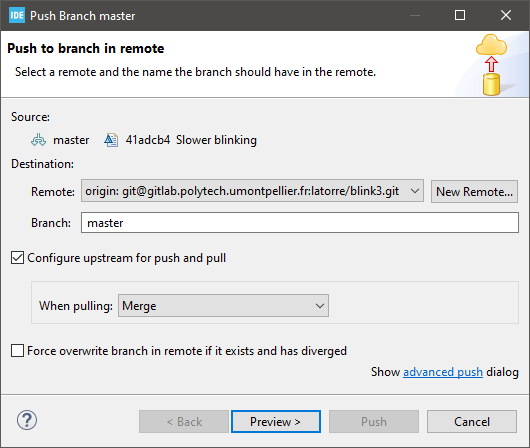Minimize the Push Branch dialog
Screen dimensions: 530x448
point(415,16)
